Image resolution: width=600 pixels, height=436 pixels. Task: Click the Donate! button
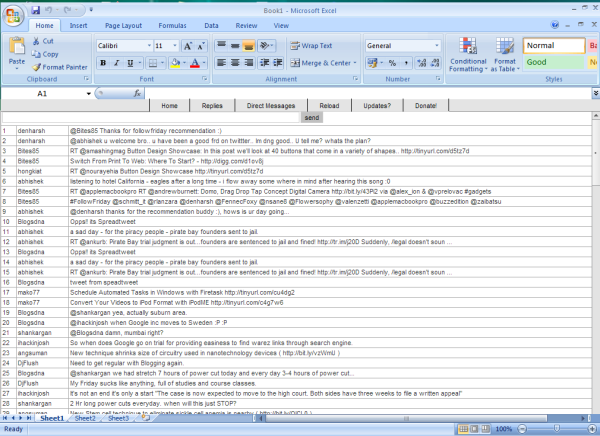coord(426,106)
